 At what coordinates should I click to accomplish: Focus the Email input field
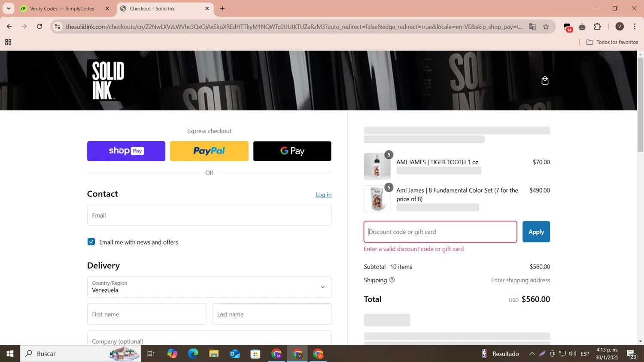[210, 215]
